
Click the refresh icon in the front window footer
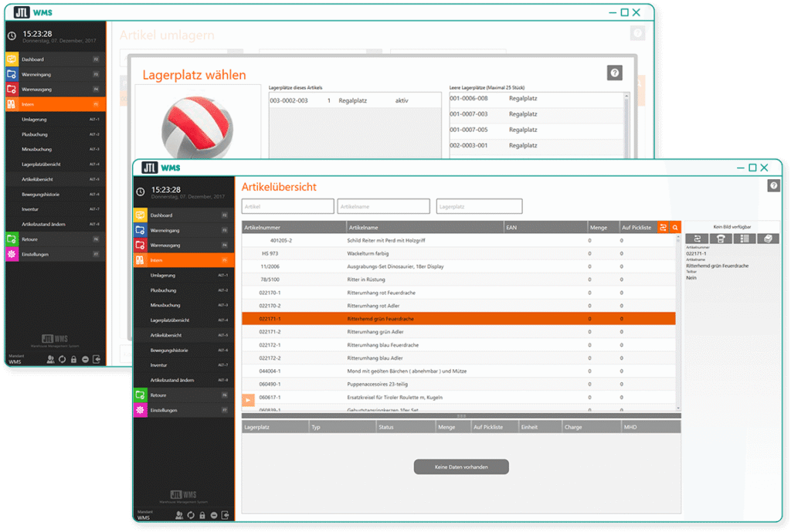191,515
